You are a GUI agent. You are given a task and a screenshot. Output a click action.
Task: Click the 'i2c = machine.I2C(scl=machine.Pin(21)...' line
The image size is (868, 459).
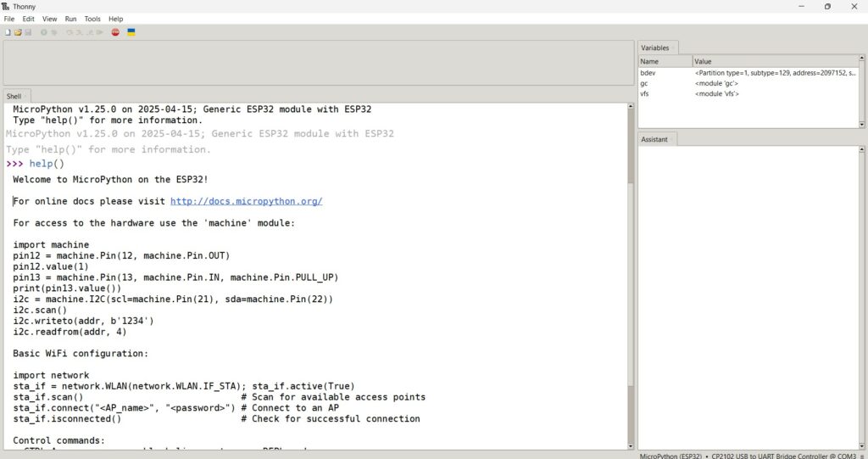tap(173, 299)
